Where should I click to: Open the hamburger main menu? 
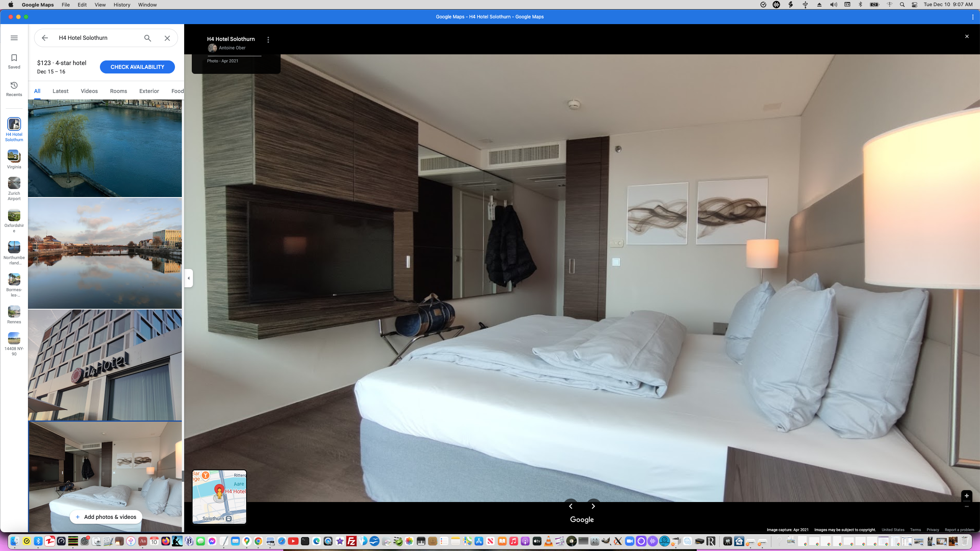click(x=14, y=38)
